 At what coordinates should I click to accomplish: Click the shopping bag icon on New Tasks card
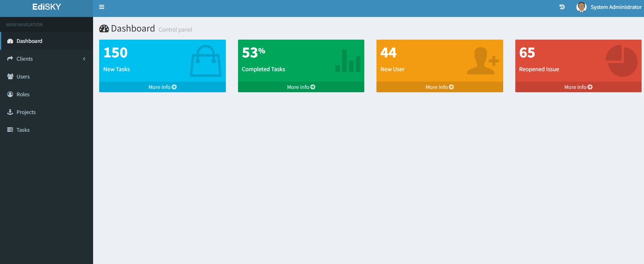(x=206, y=61)
